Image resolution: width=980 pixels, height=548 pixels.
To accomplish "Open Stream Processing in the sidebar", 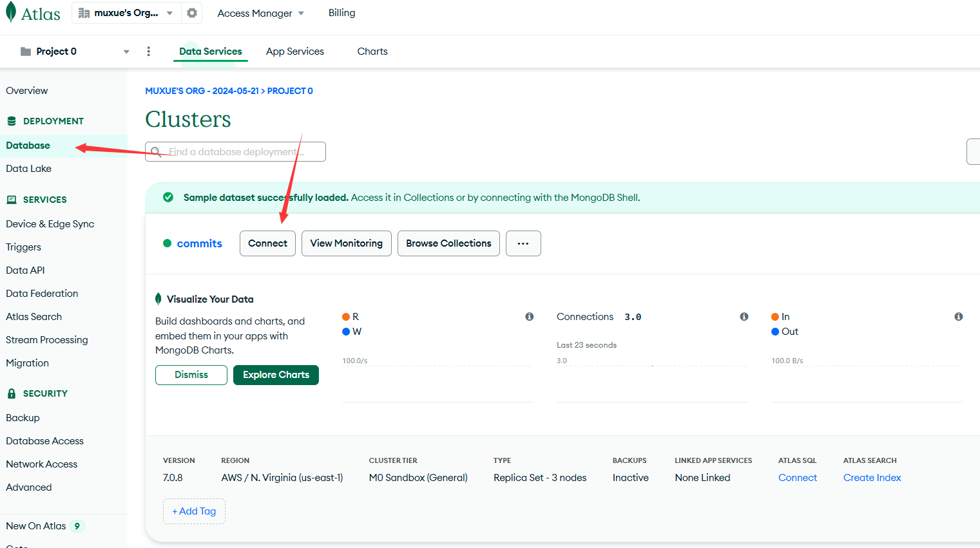I will pos(47,340).
